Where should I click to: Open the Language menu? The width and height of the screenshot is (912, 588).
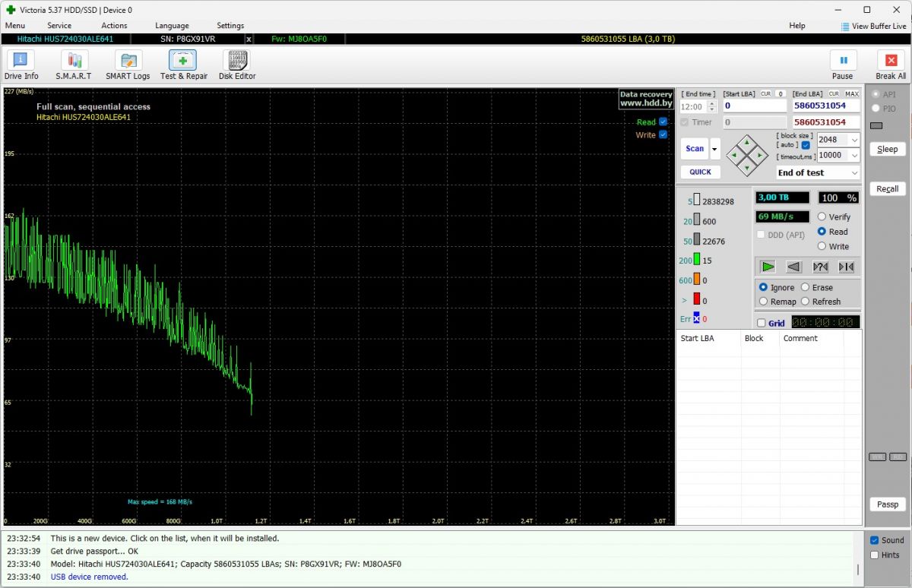pos(172,25)
